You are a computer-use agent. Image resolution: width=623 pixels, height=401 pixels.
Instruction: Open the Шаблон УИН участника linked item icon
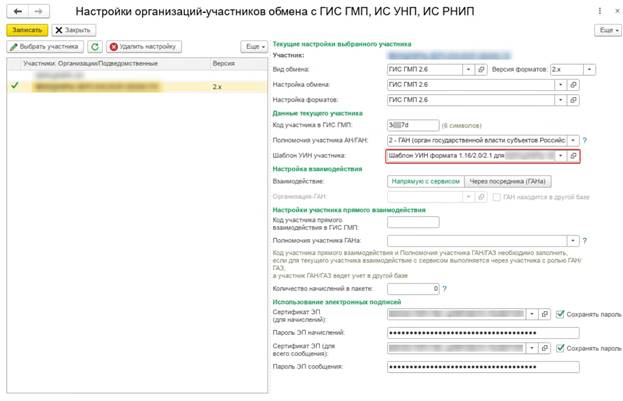[x=573, y=156]
